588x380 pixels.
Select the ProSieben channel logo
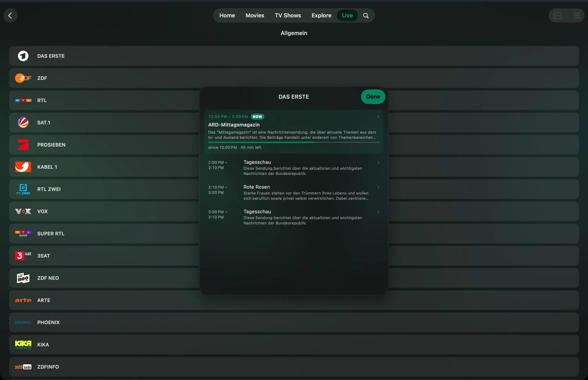[23, 145]
